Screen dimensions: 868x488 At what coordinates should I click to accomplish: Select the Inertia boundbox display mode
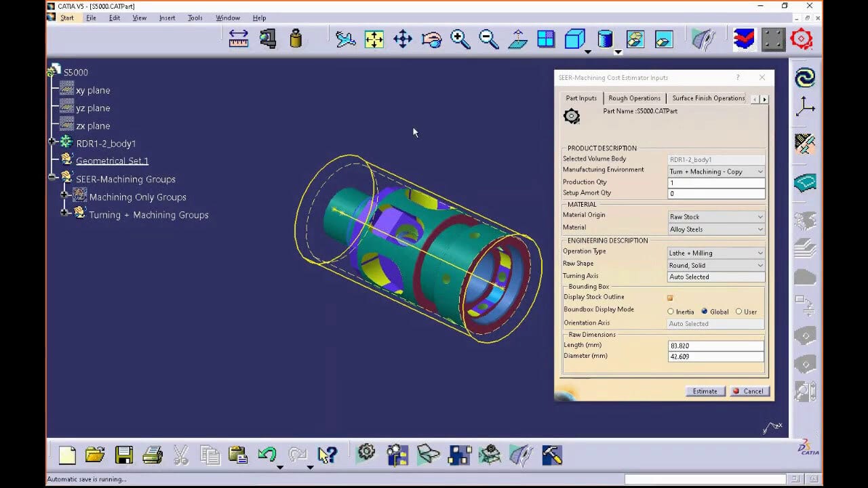pos(672,312)
